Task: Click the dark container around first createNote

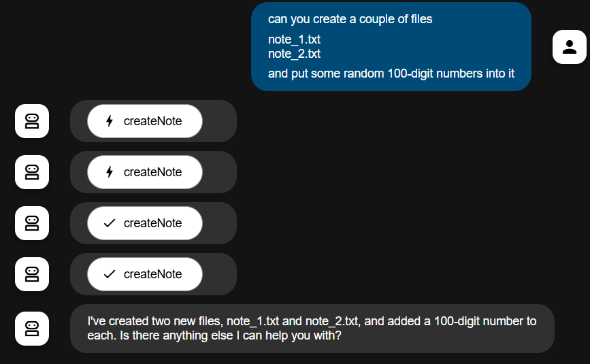Action: [x=153, y=121]
